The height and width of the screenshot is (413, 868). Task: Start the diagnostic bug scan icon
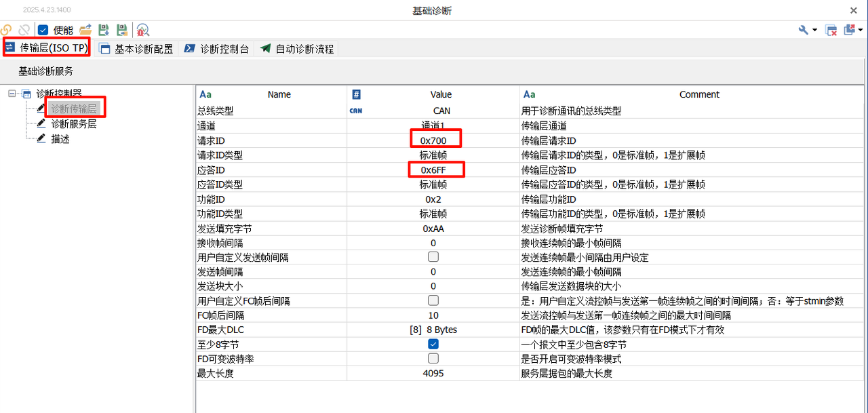[142, 30]
